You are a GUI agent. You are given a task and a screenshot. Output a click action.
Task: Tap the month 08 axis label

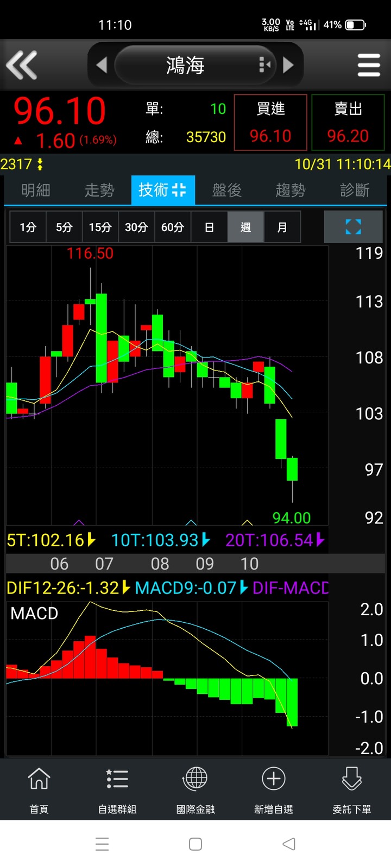click(x=160, y=564)
